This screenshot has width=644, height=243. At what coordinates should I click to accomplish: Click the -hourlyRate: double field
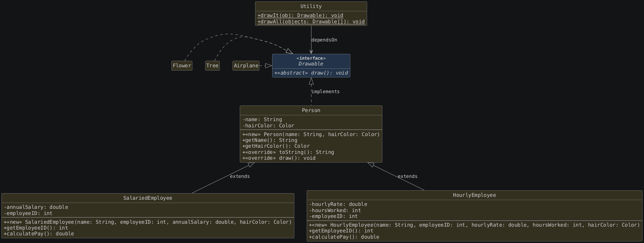[338, 204]
